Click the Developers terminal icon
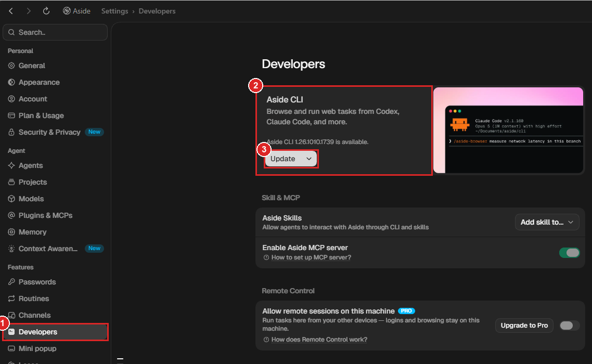Screen dimensions: 592x364 click(x=11, y=332)
